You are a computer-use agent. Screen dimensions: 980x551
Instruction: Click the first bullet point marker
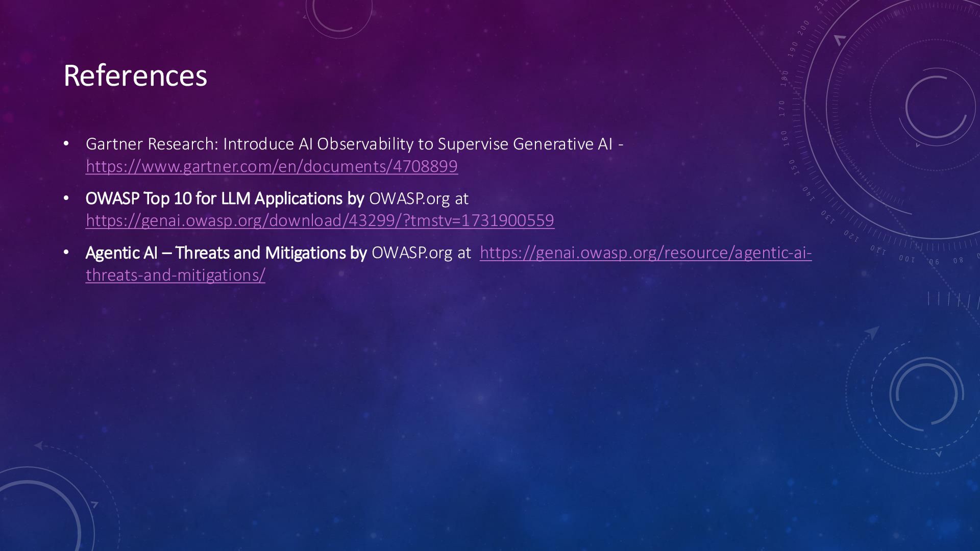66,144
